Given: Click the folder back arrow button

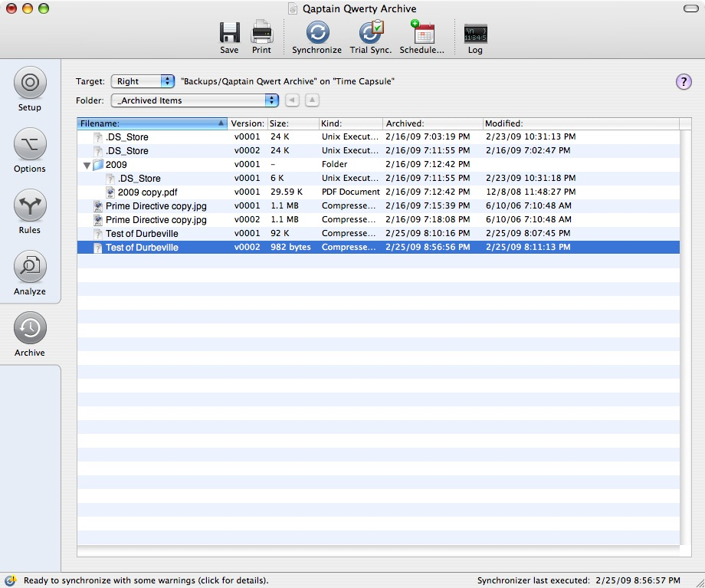Looking at the screenshot, I should tap(292, 100).
